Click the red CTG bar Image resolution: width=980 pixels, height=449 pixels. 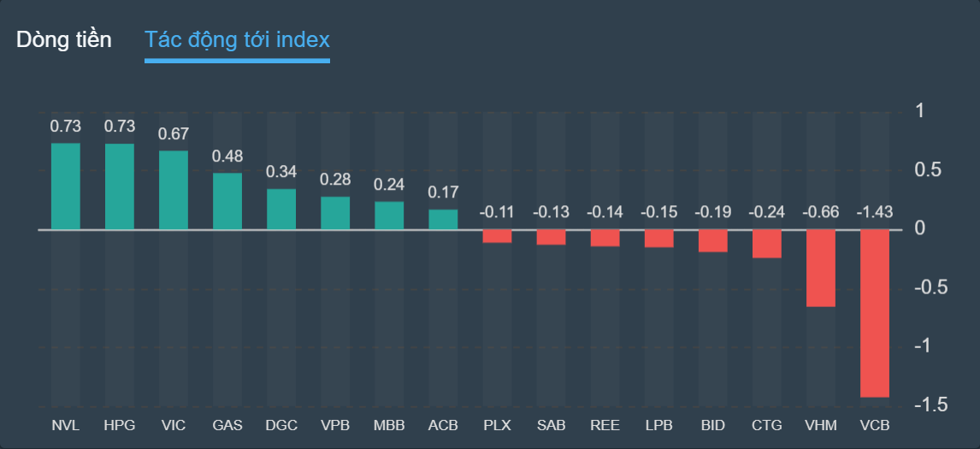pyautogui.click(x=767, y=244)
